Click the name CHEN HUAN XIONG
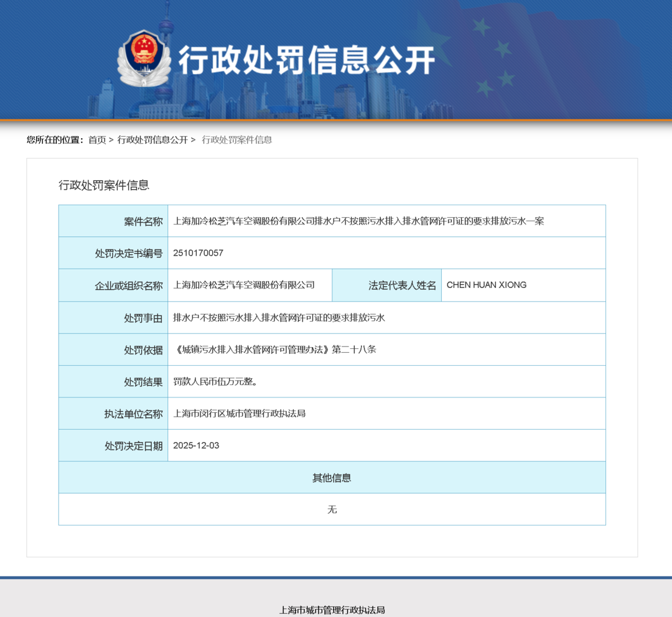Viewport: 672px width, 617px height. (487, 285)
